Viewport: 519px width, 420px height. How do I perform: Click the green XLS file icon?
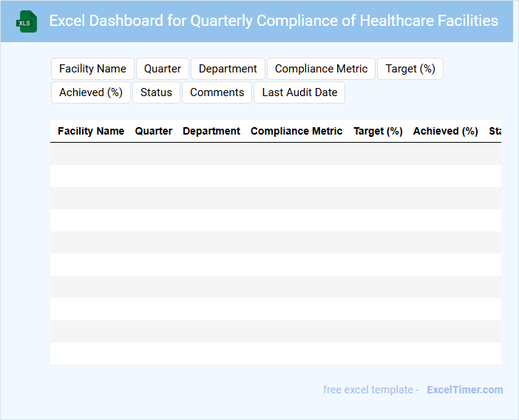(27, 21)
